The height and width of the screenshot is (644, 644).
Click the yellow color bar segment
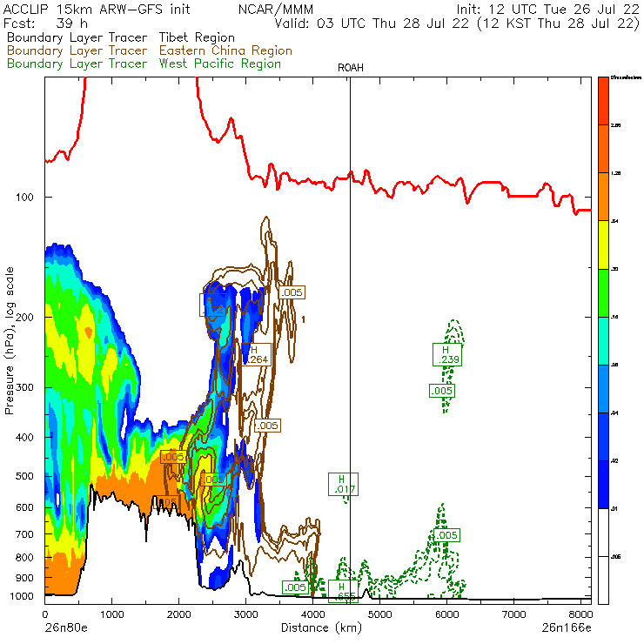[x=603, y=245]
